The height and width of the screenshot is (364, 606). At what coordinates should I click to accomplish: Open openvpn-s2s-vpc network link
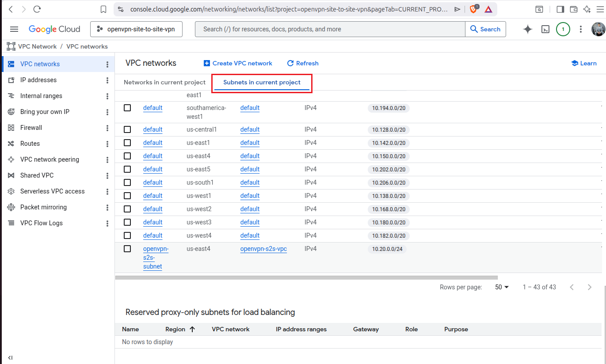[x=263, y=249]
